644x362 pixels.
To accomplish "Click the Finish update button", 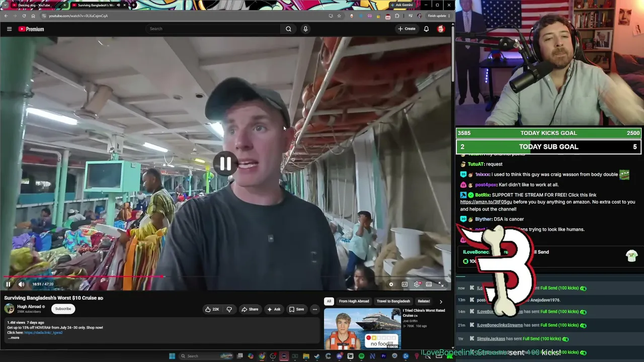I will pyautogui.click(x=439, y=16).
